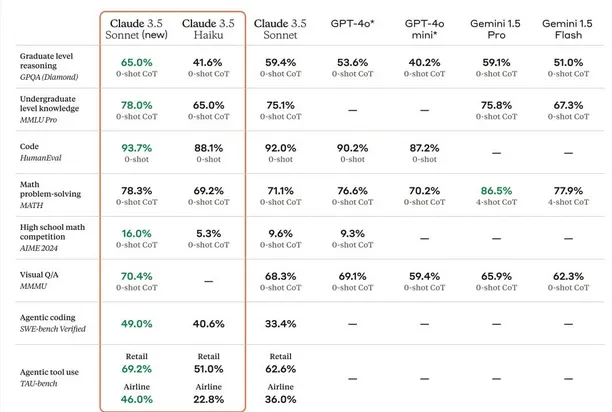Click the Math problem-solving row label

48,193
